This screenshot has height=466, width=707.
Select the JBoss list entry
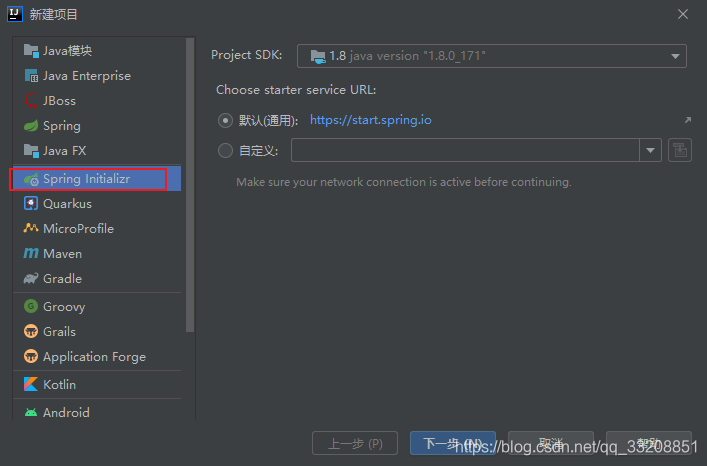point(97,101)
